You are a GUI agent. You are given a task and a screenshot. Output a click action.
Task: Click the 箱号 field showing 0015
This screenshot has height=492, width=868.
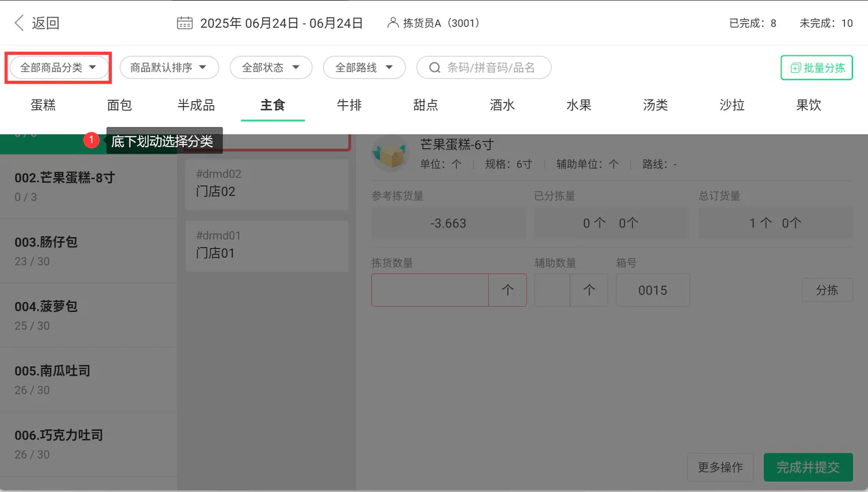click(x=653, y=290)
